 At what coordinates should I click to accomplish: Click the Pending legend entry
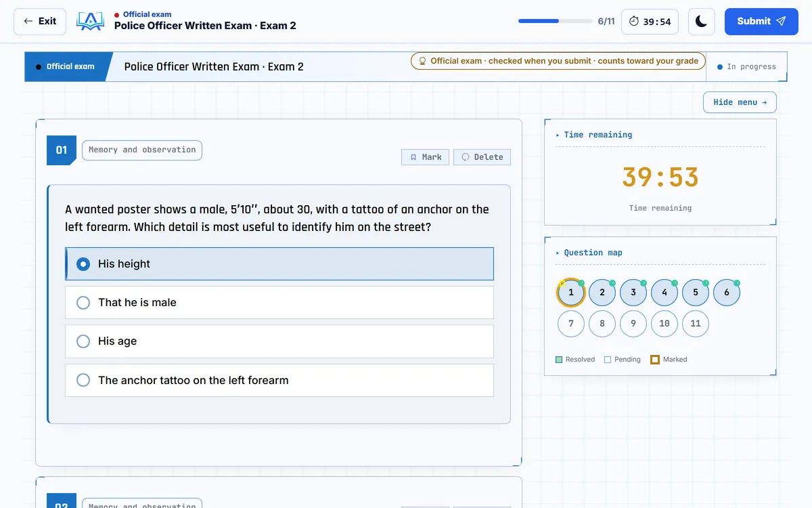623,360
